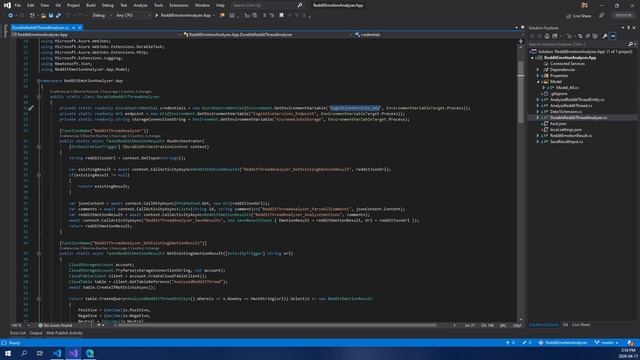Click the RedditEmotionAnalyzer repository in status bar

tap(563, 343)
